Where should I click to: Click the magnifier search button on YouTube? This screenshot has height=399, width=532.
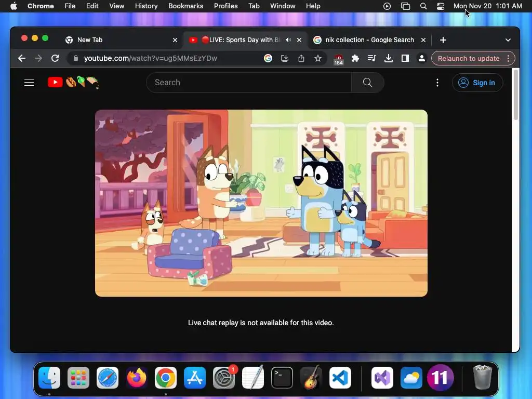click(367, 83)
